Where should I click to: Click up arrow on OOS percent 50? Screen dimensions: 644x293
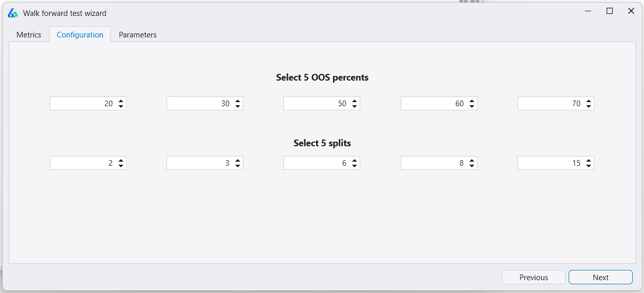point(355,101)
